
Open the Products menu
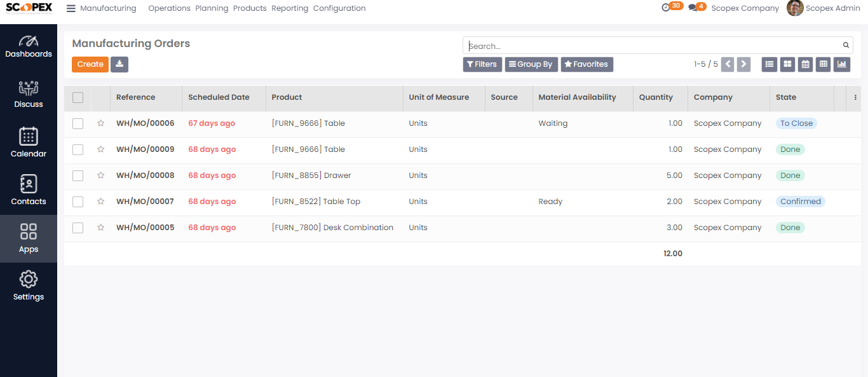pyautogui.click(x=250, y=8)
